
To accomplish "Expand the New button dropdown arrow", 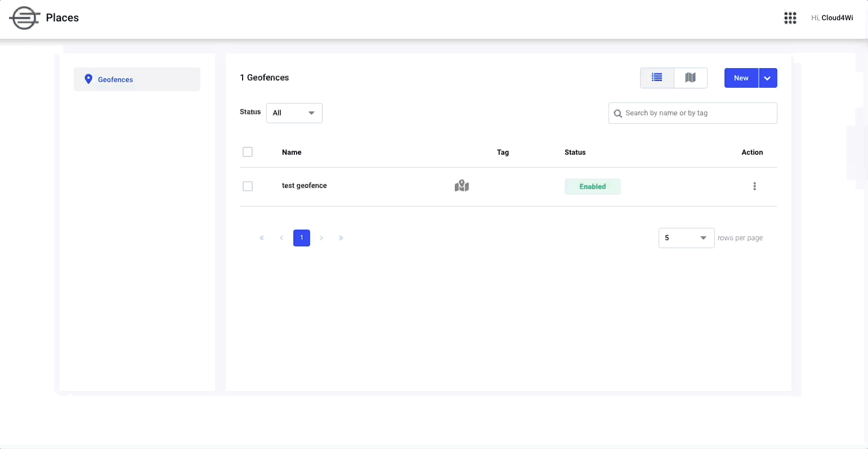I will (x=768, y=78).
